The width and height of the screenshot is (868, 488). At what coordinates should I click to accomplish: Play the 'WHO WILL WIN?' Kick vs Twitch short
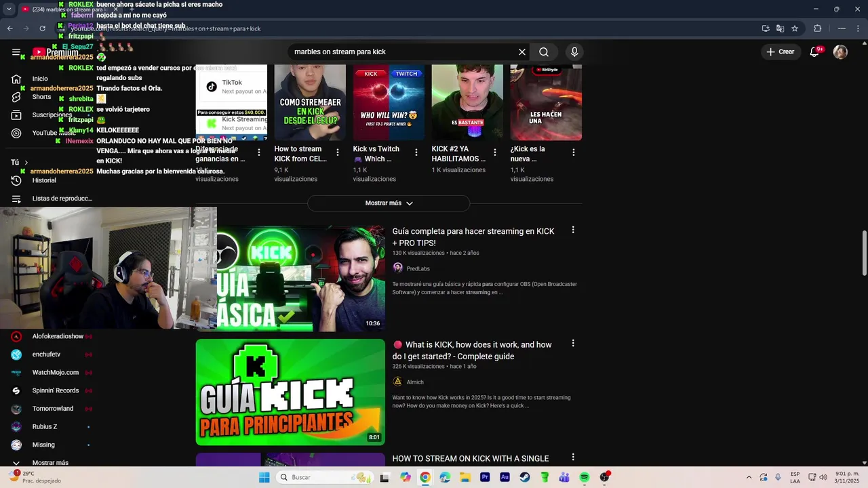(x=389, y=102)
